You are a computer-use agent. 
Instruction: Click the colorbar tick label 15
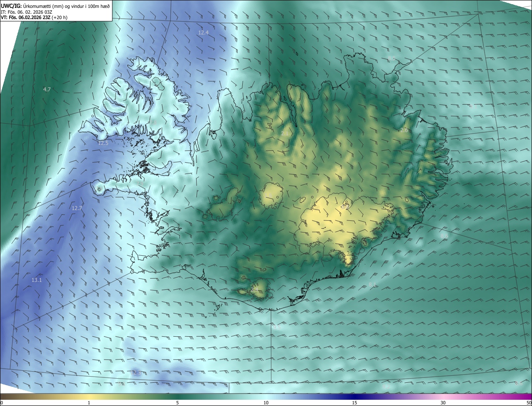coord(355,403)
